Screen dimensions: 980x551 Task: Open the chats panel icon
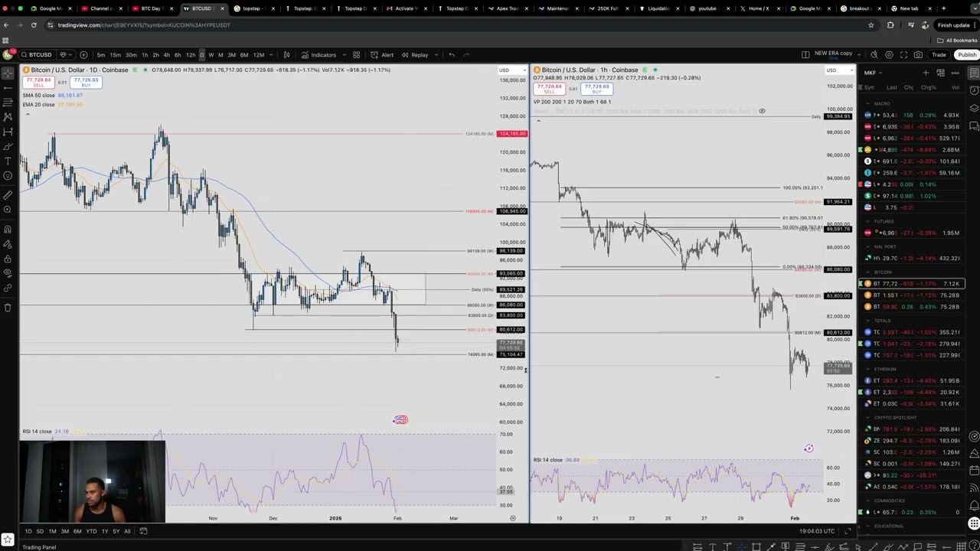pyautogui.click(x=974, y=126)
